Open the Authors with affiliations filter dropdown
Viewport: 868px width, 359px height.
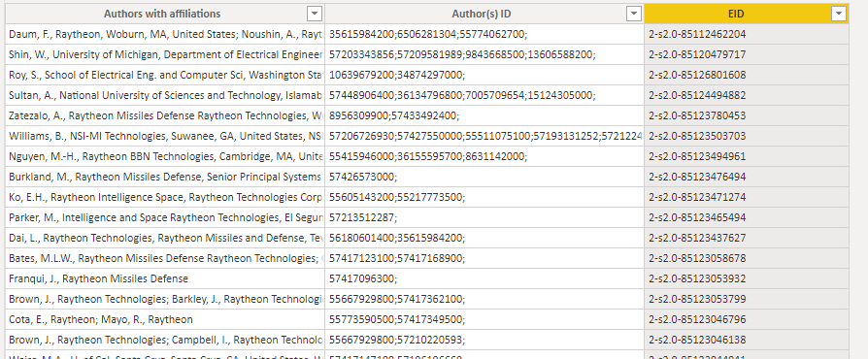tap(315, 14)
